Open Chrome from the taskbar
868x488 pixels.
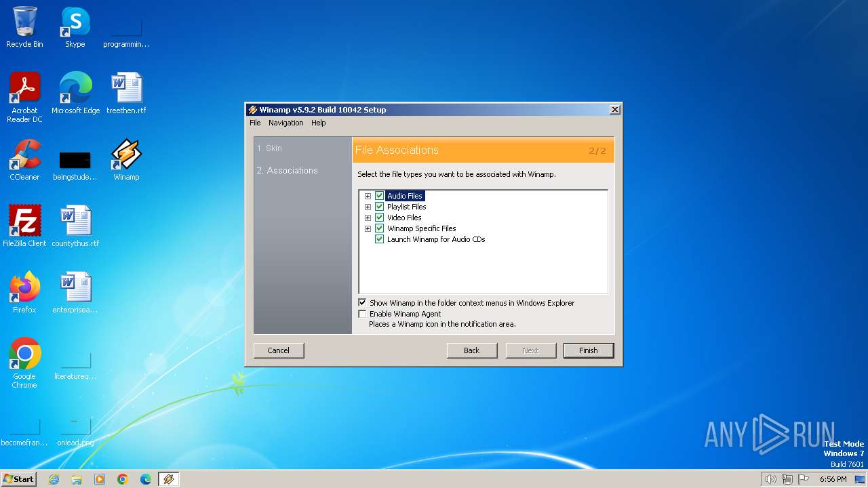click(123, 479)
